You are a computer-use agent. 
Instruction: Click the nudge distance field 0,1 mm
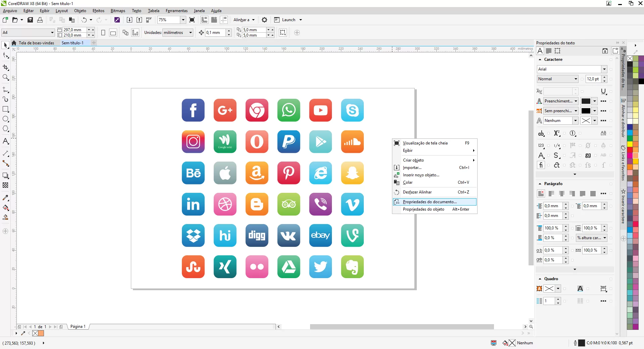(x=215, y=33)
